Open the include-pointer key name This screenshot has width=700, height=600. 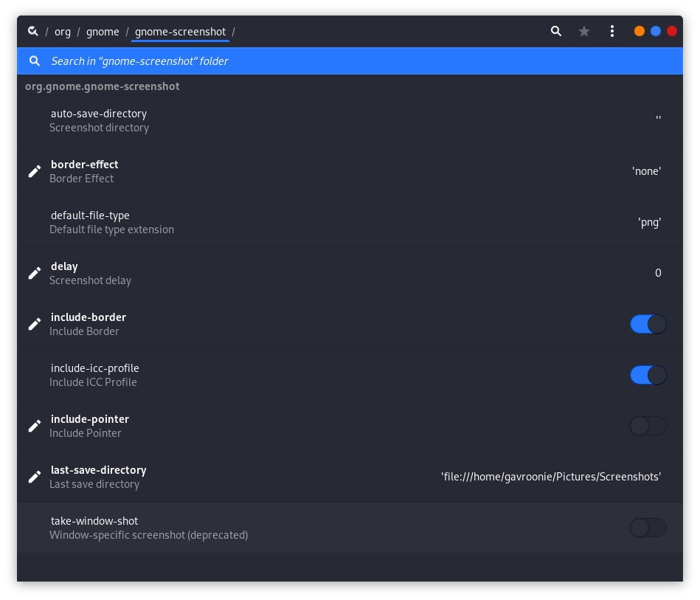90,419
